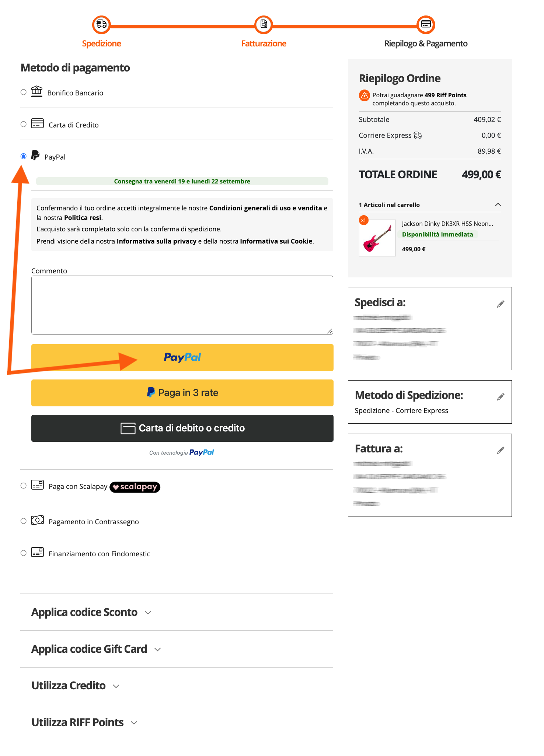
Task: Click the edit pencil for Metodo di Spedizione
Action: (501, 398)
